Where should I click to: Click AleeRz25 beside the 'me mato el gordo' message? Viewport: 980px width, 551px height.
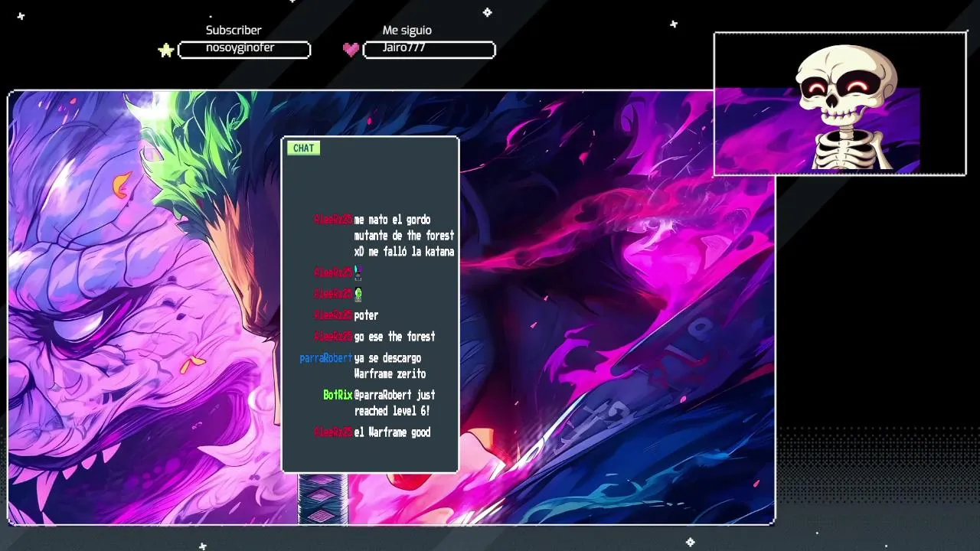click(333, 220)
